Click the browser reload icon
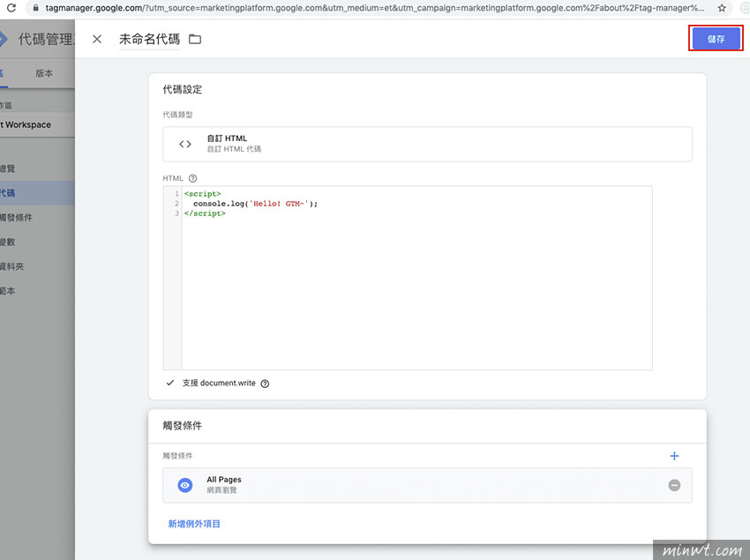Viewport: 750px width, 560px height. tap(11, 8)
